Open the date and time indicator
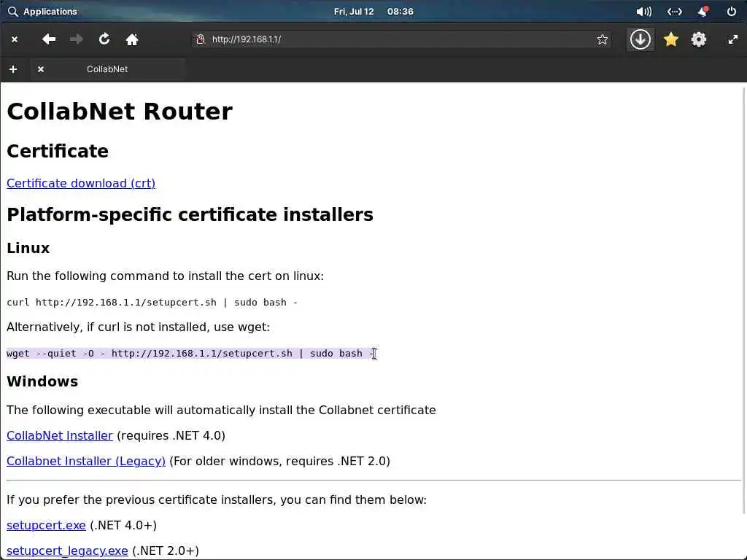 click(x=373, y=12)
